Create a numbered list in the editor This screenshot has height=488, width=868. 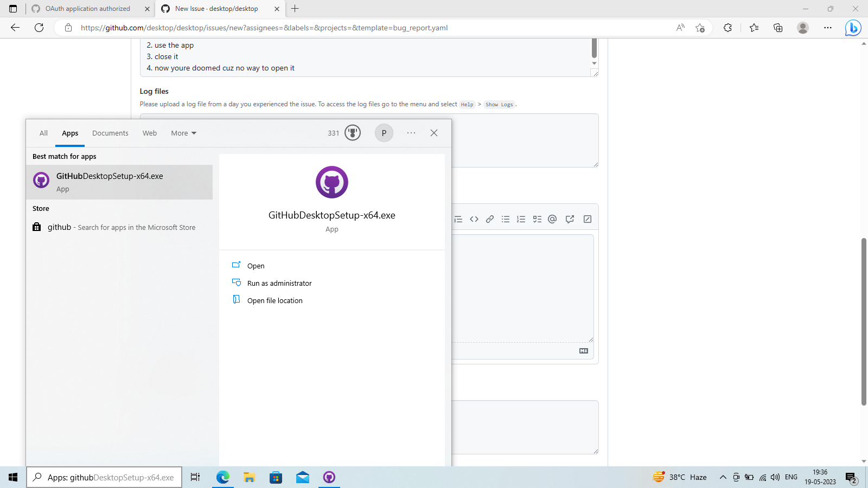[x=521, y=219]
